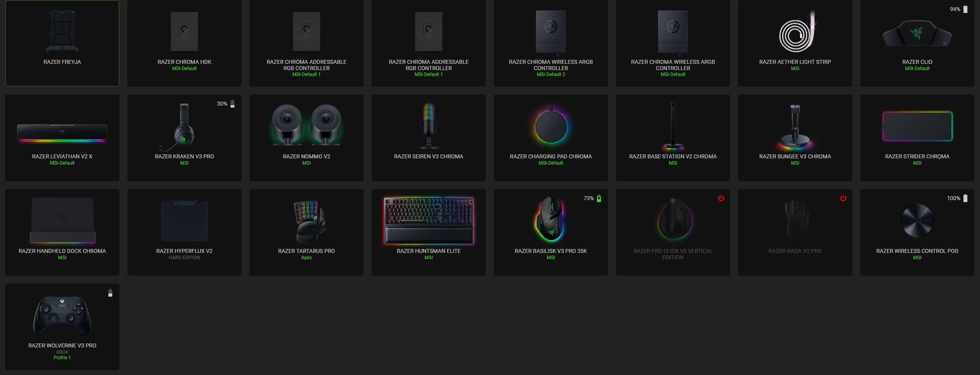Select the Razer Leviathan V2 X soundbar
Screen dimensions: 980x375
pos(62,138)
